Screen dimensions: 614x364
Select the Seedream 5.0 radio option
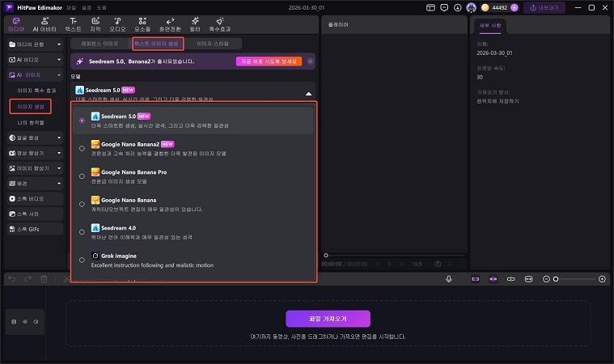tap(82, 121)
